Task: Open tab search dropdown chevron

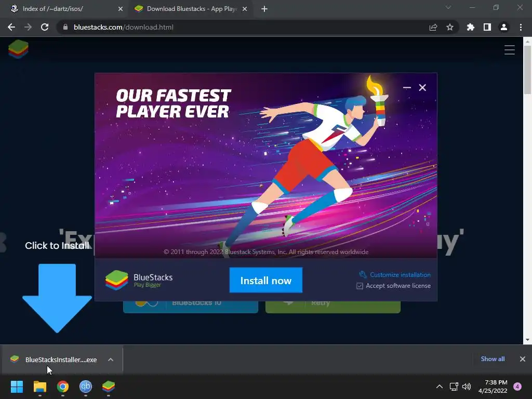Action: [x=448, y=7]
